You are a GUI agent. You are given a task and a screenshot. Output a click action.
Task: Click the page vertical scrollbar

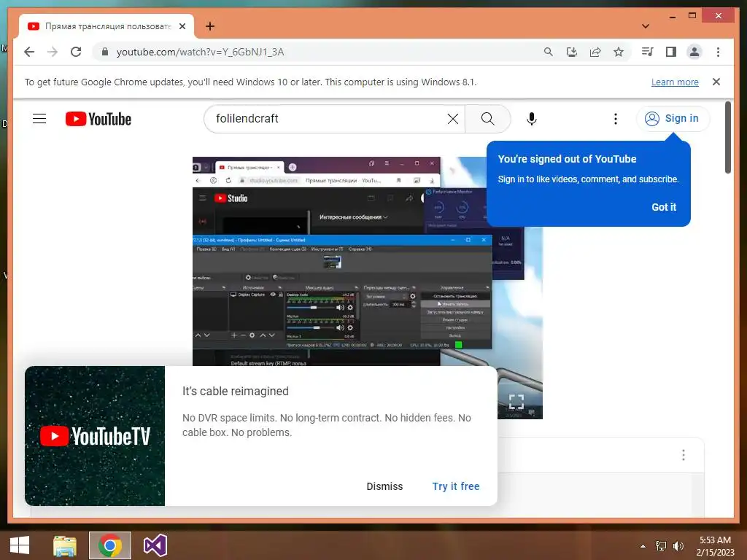(727, 138)
